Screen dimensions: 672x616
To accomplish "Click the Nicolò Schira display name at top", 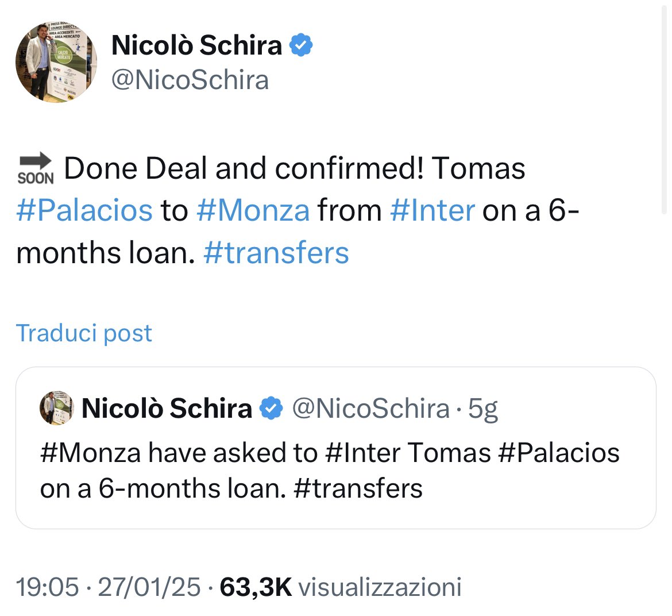I will tap(196, 45).
